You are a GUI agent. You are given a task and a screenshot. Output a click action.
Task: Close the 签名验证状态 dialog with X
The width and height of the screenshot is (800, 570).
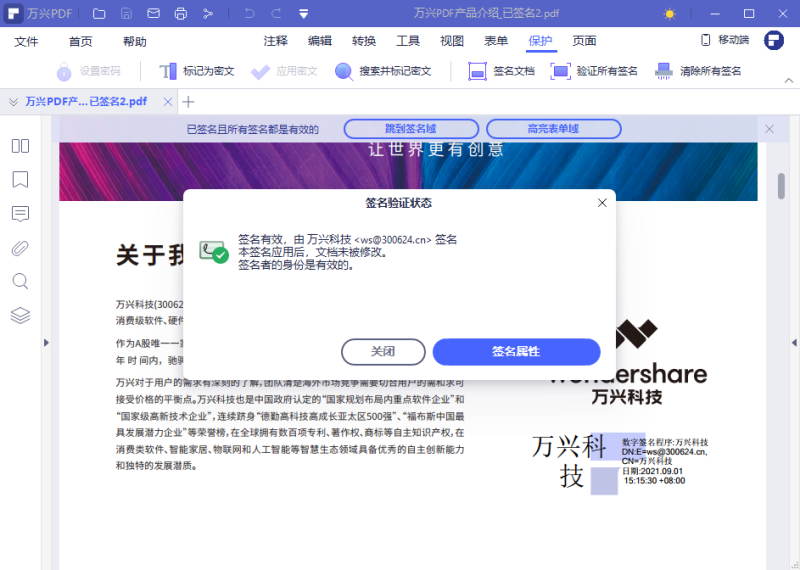point(602,203)
